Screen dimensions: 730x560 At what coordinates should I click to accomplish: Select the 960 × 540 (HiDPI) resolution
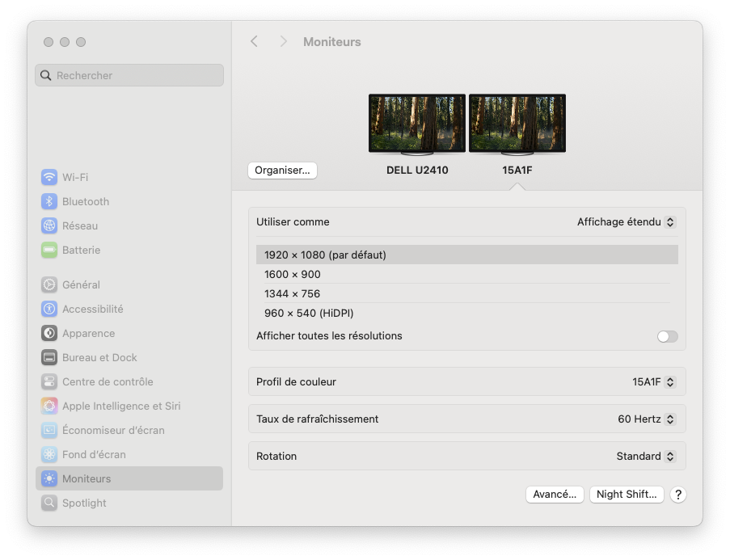pyautogui.click(x=467, y=314)
